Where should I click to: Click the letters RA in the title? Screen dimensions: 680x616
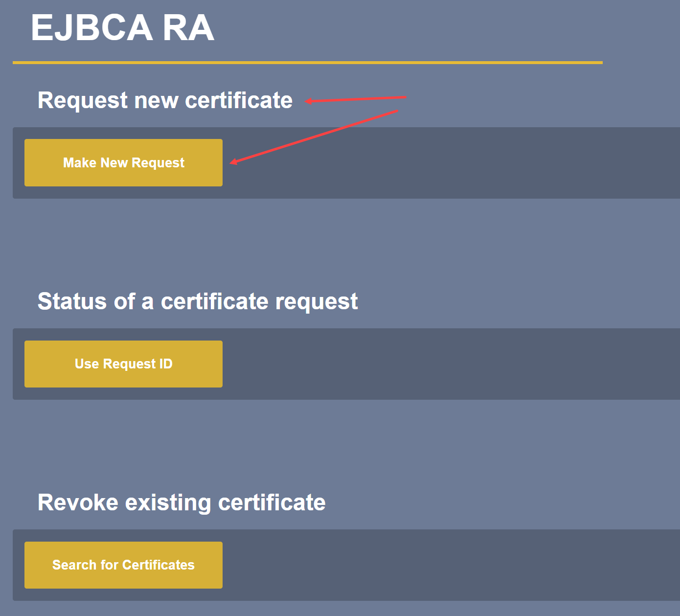pos(188,28)
